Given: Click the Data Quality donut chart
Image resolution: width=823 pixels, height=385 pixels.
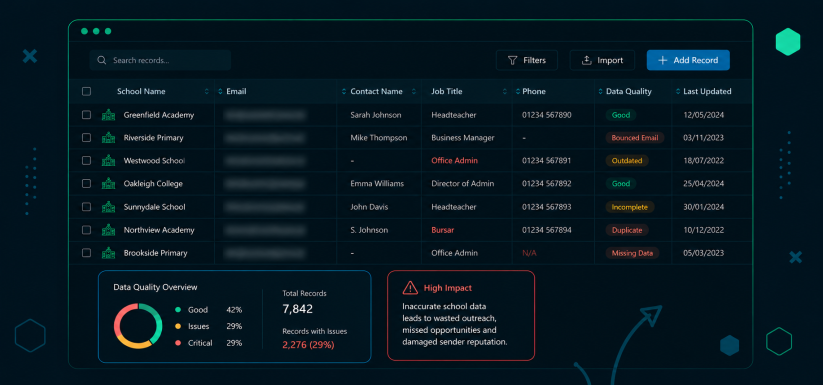Looking at the screenshot, I should [138, 326].
